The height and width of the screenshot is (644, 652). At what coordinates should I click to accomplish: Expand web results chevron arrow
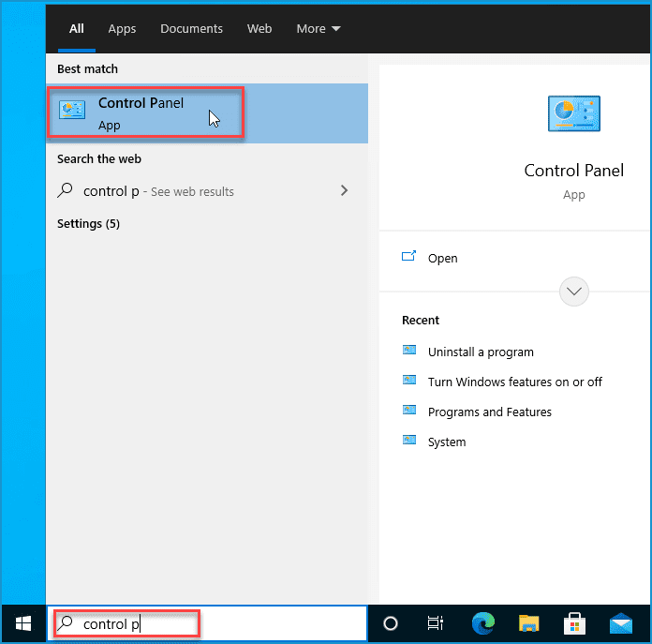click(x=344, y=190)
